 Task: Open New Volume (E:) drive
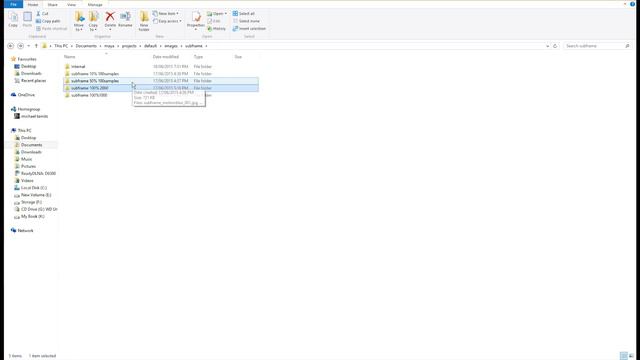click(x=36, y=195)
